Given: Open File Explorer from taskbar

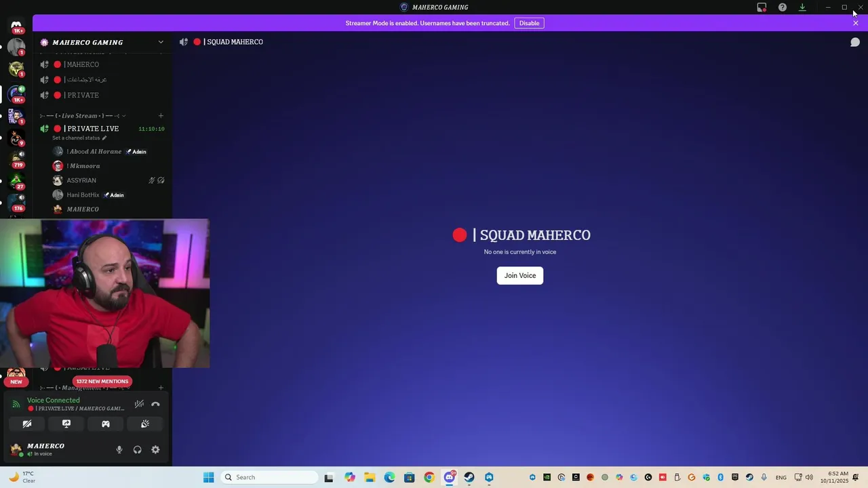Looking at the screenshot, I should pyautogui.click(x=370, y=477).
